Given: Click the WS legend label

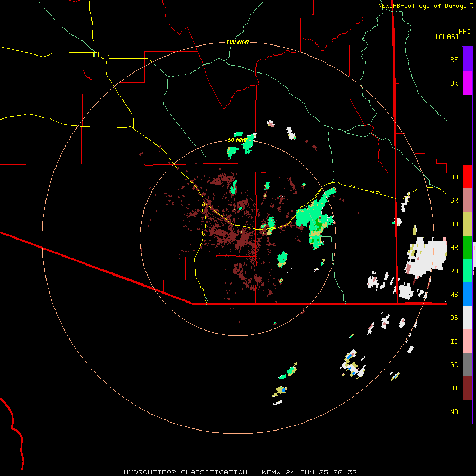Looking at the screenshot, I should point(454,294).
